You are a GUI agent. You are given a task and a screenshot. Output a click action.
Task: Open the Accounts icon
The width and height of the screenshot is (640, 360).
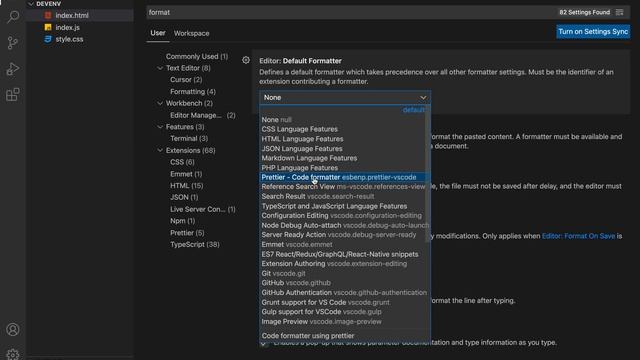pos(13,329)
